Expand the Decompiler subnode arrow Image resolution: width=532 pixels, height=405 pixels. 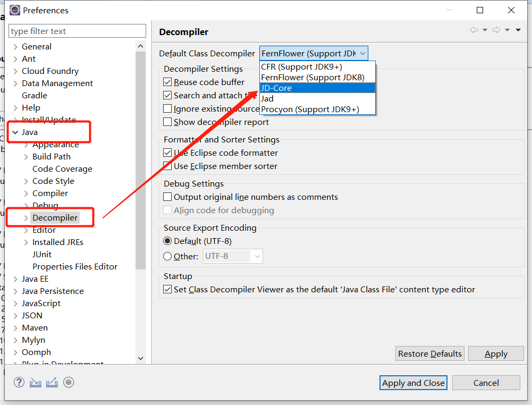(26, 218)
